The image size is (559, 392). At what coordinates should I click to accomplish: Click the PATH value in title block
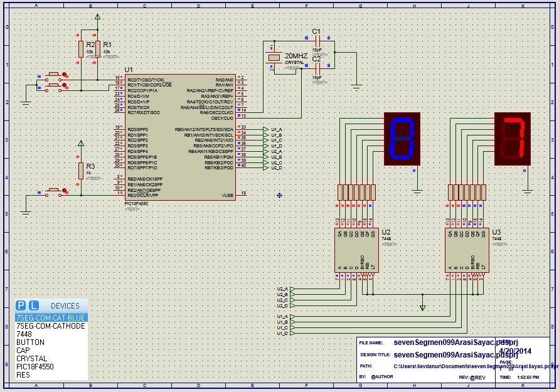click(x=476, y=366)
